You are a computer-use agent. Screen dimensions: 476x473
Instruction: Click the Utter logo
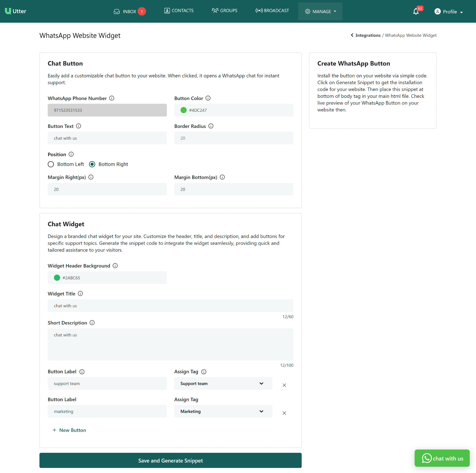(15, 11)
